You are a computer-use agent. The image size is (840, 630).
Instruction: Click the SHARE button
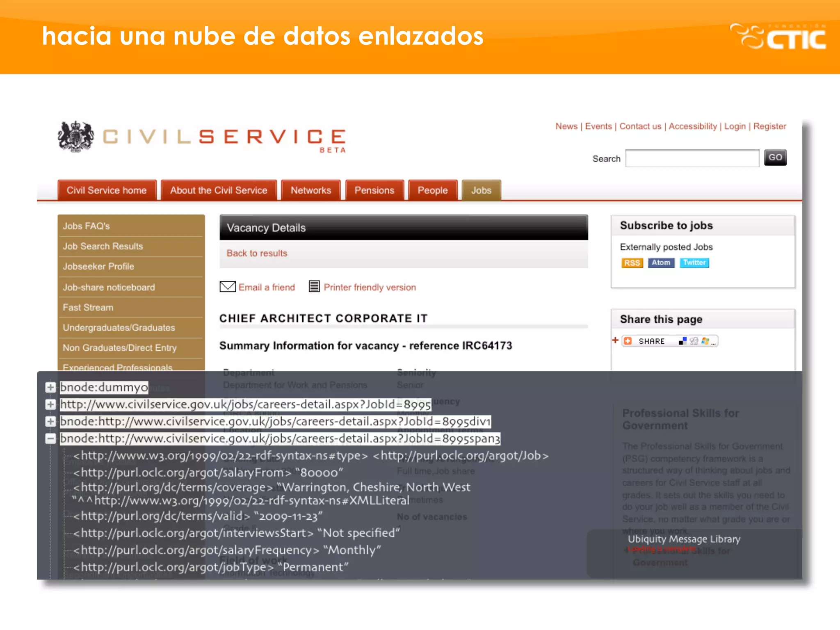[x=670, y=341]
